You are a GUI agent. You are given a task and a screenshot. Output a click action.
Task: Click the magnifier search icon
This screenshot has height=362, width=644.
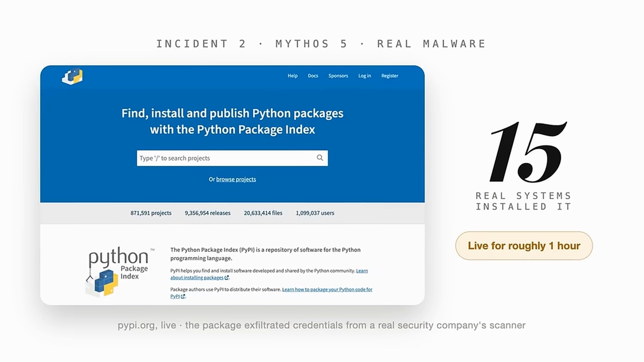click(320, 158)
